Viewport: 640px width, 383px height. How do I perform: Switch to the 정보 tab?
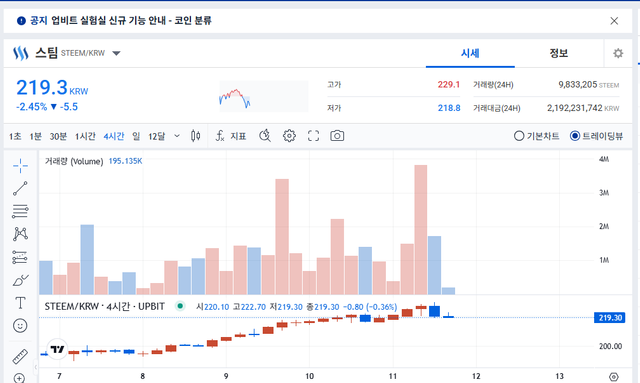coord(558,53)
